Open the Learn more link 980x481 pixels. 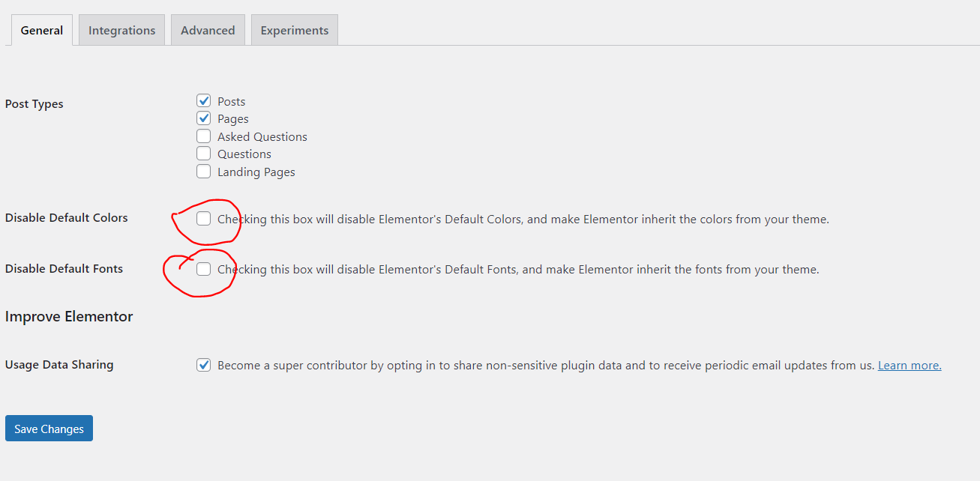point(910,366)
